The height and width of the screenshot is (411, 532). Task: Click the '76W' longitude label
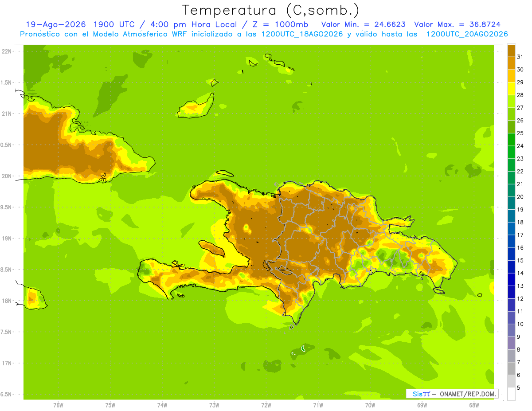[58, 405]
